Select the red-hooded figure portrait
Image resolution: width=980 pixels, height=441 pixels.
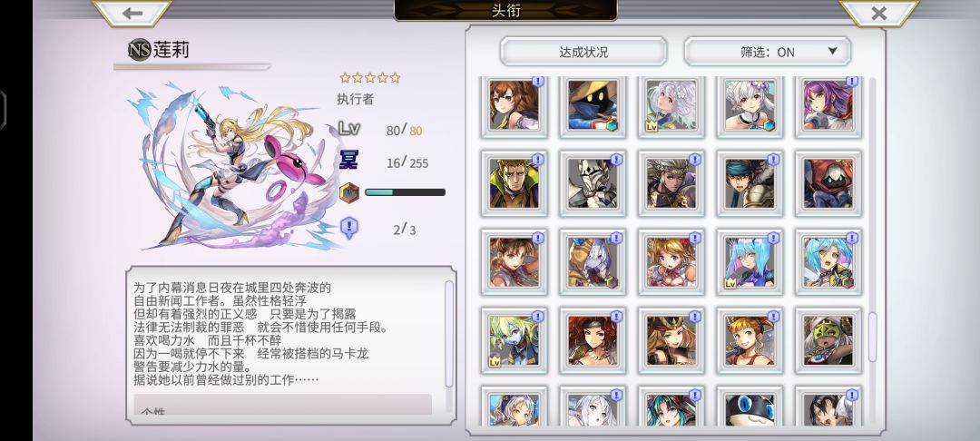828,183
